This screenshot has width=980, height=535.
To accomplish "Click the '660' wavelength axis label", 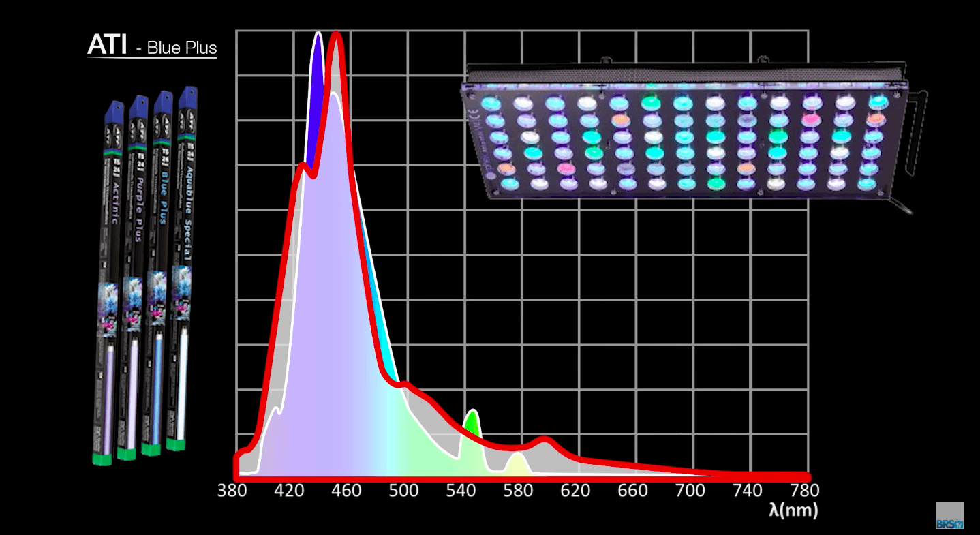I will [x=633, y=491].
